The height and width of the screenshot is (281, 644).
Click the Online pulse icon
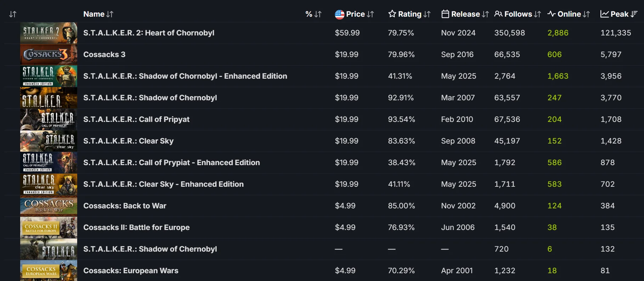(x=551, y=14)
